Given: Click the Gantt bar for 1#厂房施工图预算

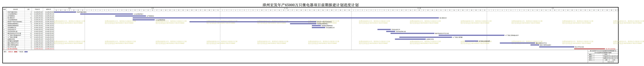Looking at the screenshot, I should (x=426, y=37).
